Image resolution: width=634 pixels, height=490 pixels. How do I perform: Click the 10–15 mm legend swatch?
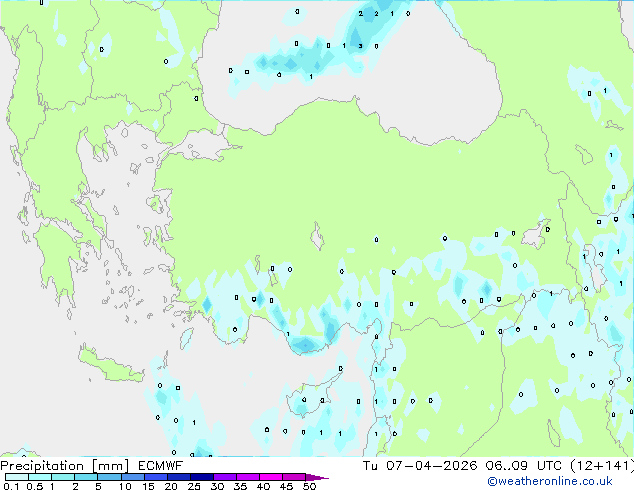pos(132,477)
